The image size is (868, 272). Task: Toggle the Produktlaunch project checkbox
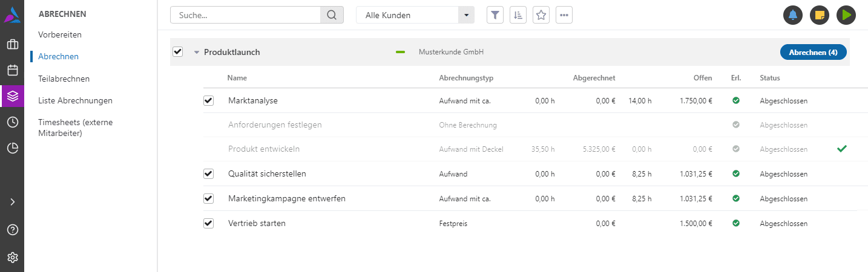tap(177, 52)
